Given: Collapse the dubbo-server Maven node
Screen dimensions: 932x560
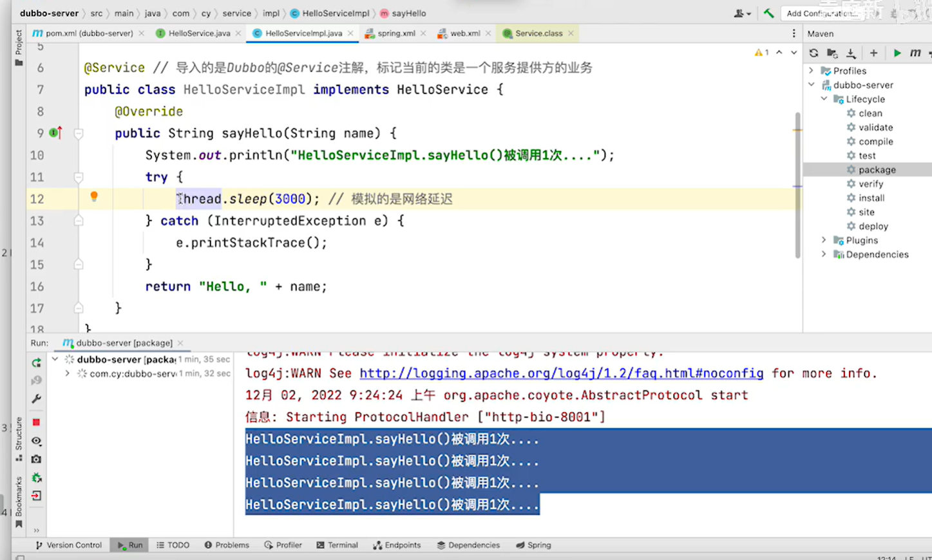Looking at the screenshot, I should (x=812, y=85).
